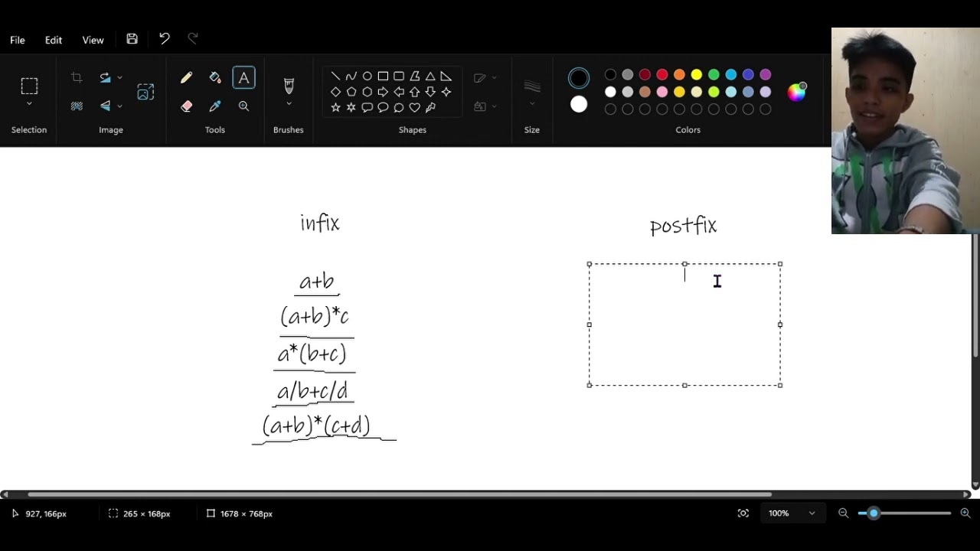Viewport: 980px width, 551px height.
Task: Pick the purple color swatch
Action: pyautogui.click(x=766, y=75)
